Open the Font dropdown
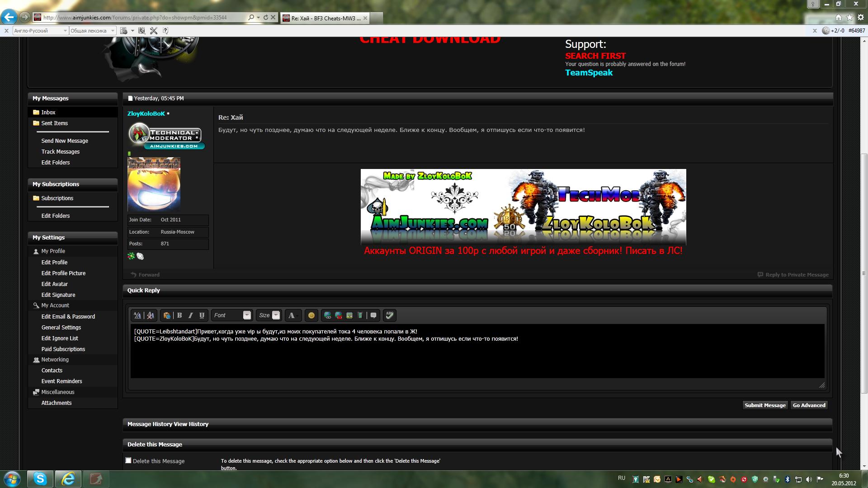The width and height of the screenshot is (868, 488). point(247,315)
